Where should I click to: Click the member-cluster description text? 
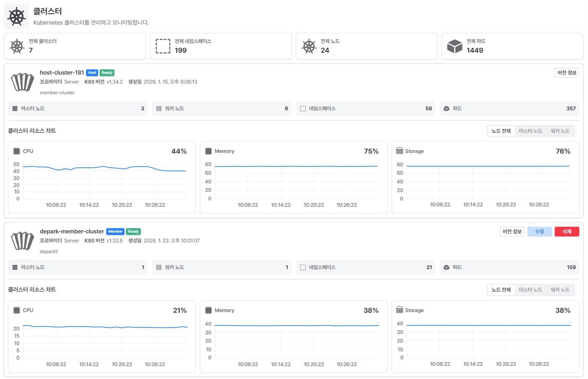57,93
